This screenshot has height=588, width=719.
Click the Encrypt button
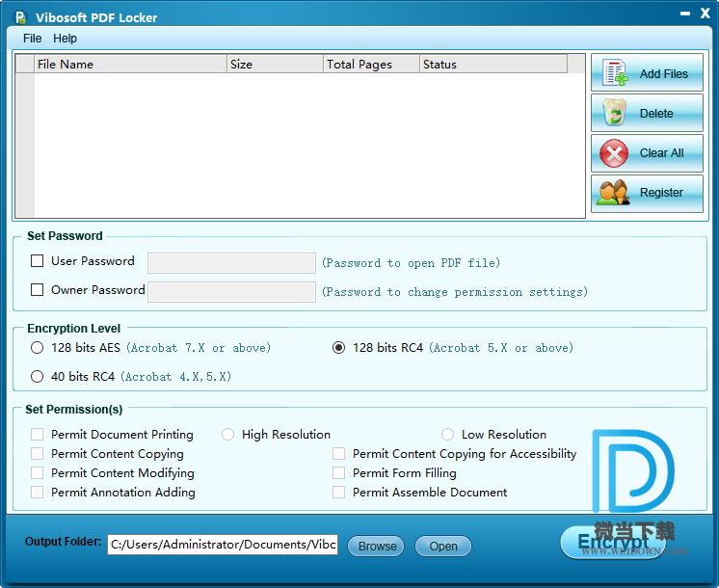point(613,542)
